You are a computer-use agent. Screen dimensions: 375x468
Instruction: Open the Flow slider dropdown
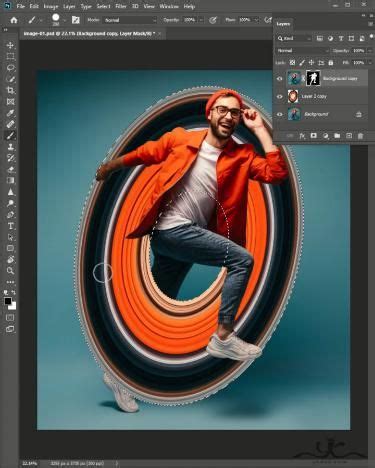click(x=257, y=20)
